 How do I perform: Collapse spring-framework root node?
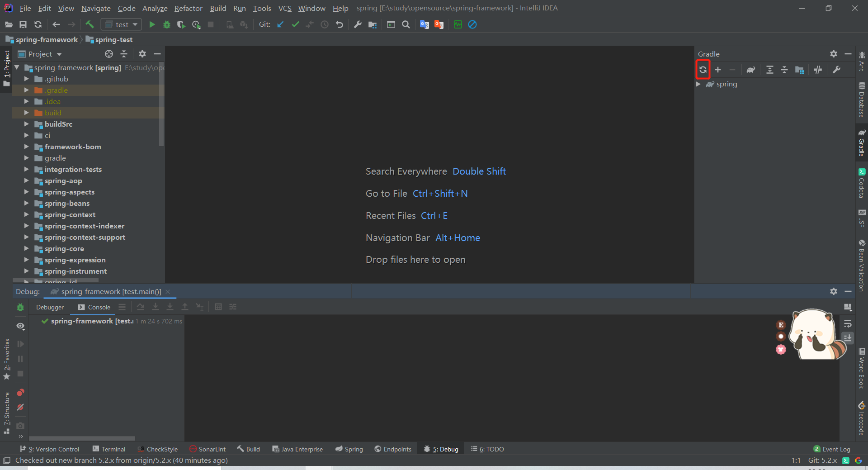pos(17,67)
